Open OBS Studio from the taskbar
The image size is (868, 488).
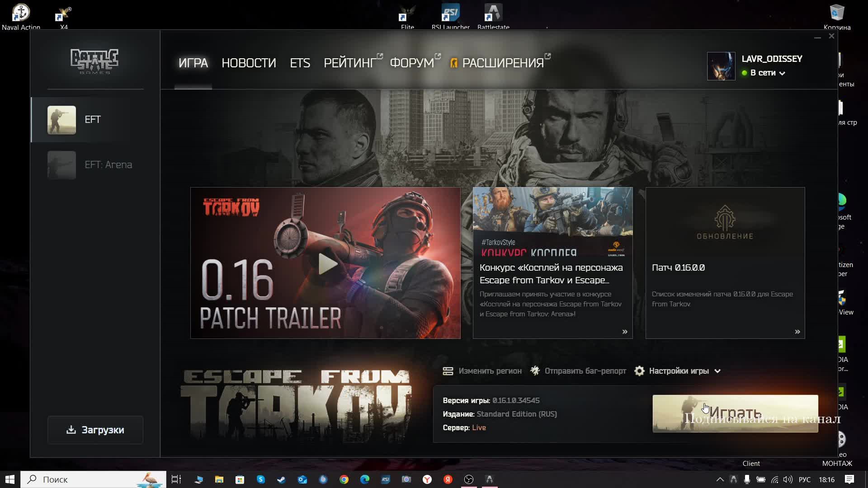tap(469, 479)
